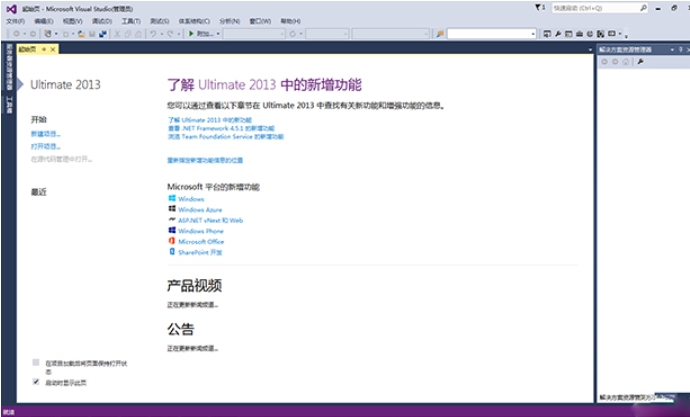Click the ASP.NET vNext 和 Web link
Screen dimensions: 690x417
[210, 220]
